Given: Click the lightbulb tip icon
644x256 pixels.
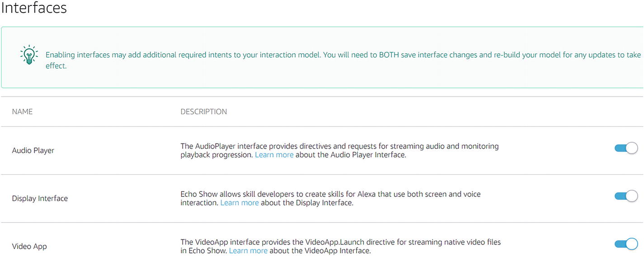Looking at the screenshot, I should tap(29, 55).
